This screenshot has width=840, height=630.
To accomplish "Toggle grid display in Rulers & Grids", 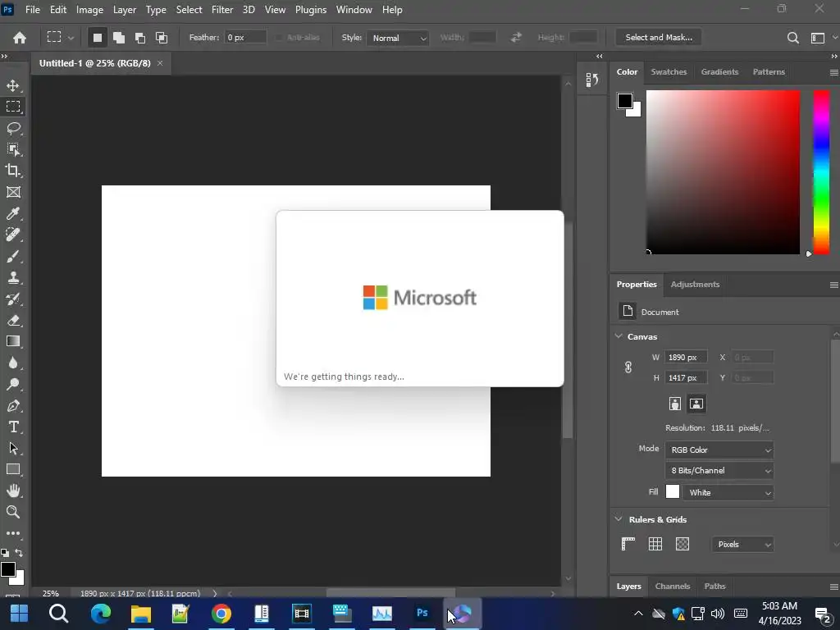I will click(655, 545).
